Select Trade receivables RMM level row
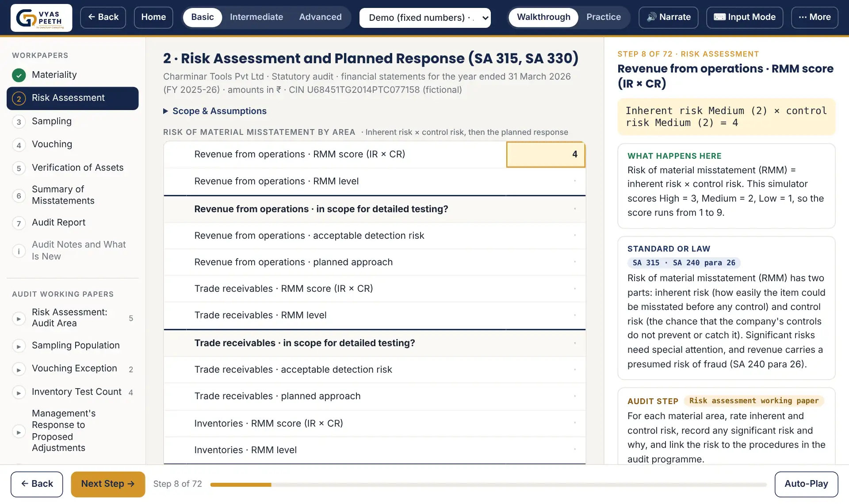 (x=375, y=315)
